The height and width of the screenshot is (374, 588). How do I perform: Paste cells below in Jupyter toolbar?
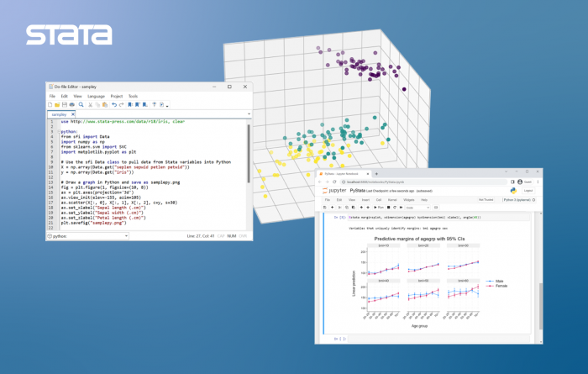pyautogui.click(x=354, y=208)
